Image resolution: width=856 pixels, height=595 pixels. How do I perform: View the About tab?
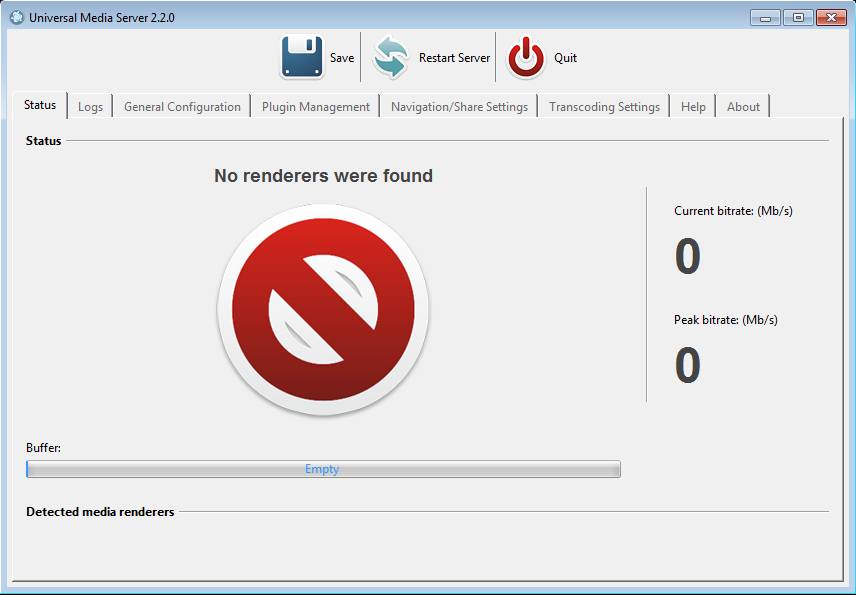click(743, 107)
